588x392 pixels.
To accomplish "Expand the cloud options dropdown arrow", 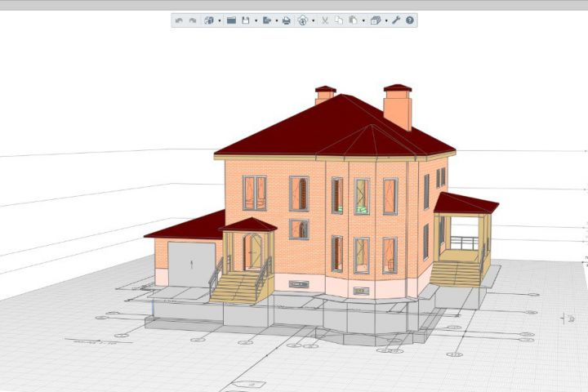I will (x=313, y=20).
